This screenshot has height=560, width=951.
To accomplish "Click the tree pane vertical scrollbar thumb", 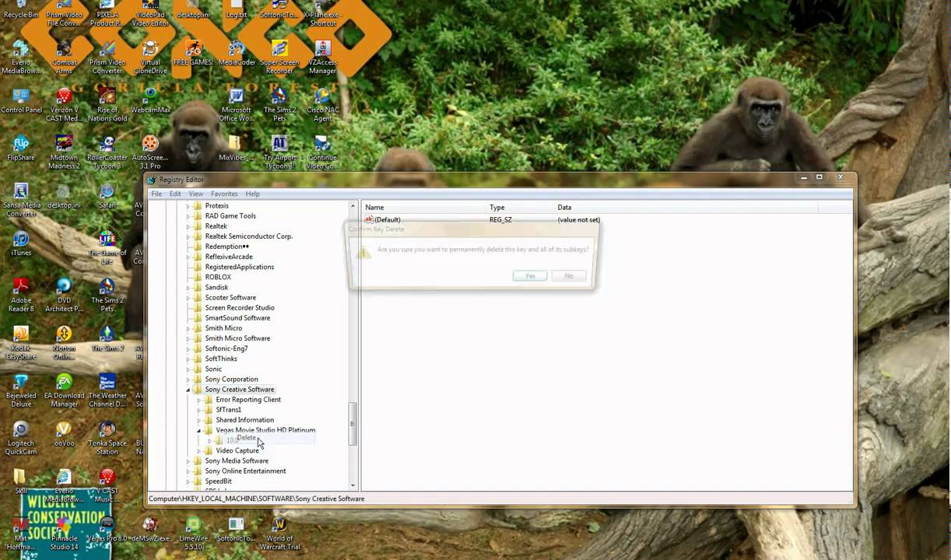I will click(x=353, y=424).
